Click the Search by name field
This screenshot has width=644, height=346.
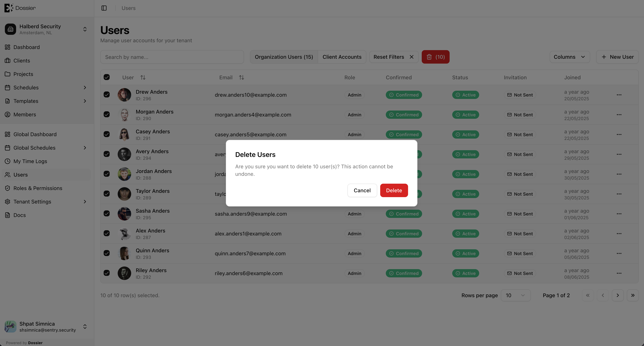pyautogui.click(x=172, y=57)
